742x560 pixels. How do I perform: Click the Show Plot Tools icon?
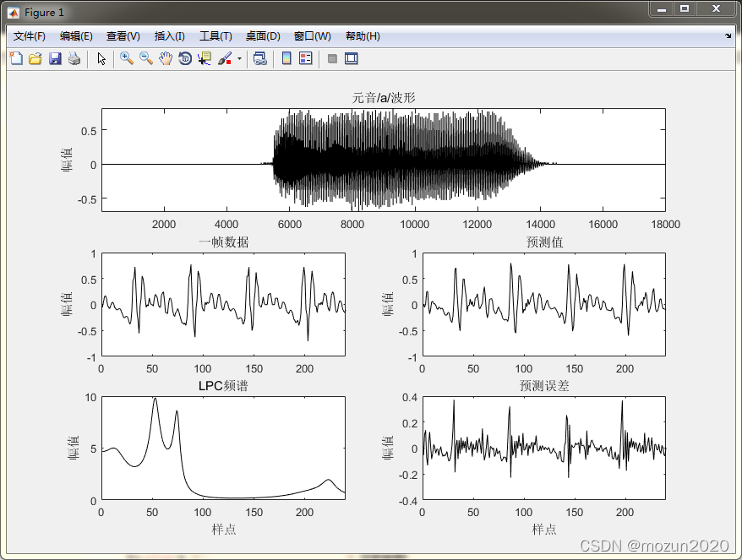click(351, 58)
